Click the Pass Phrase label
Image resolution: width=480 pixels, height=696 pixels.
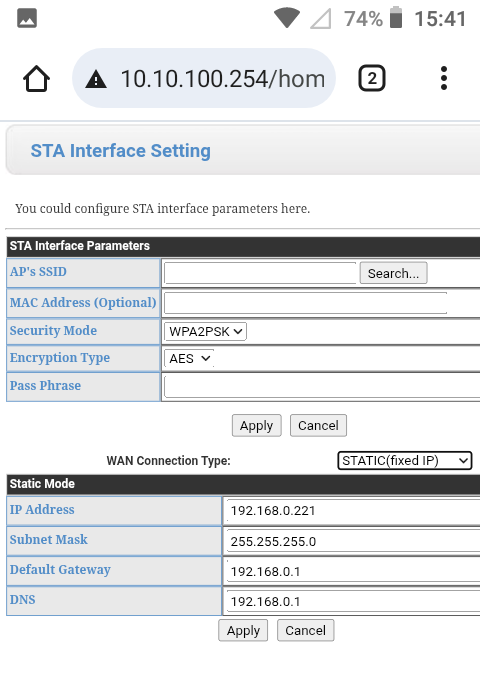(45, 385)
